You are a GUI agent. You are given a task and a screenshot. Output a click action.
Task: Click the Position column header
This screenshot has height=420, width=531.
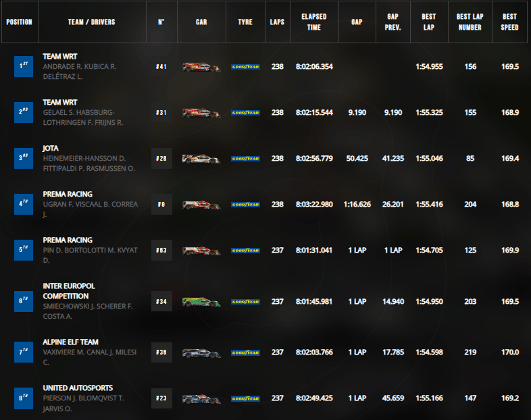coord(20,22)
